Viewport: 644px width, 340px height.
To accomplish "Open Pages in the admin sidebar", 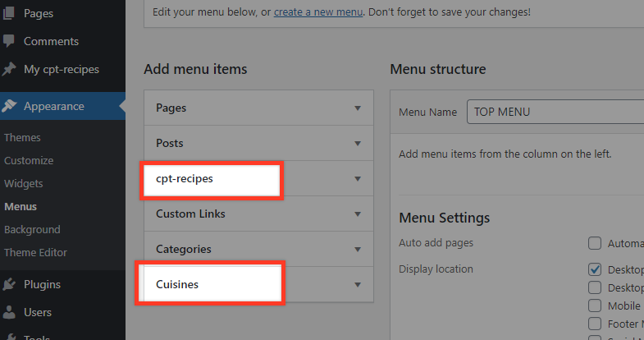I will 39,13.
